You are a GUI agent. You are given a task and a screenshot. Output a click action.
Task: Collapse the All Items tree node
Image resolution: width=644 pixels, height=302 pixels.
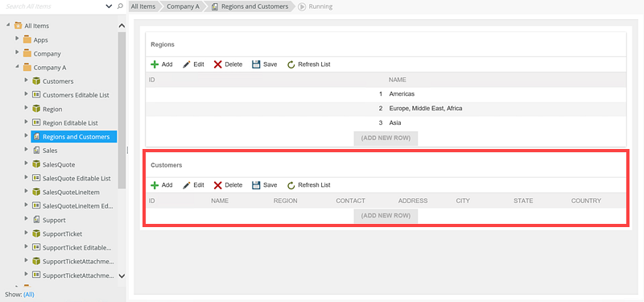tap(8, 25)
